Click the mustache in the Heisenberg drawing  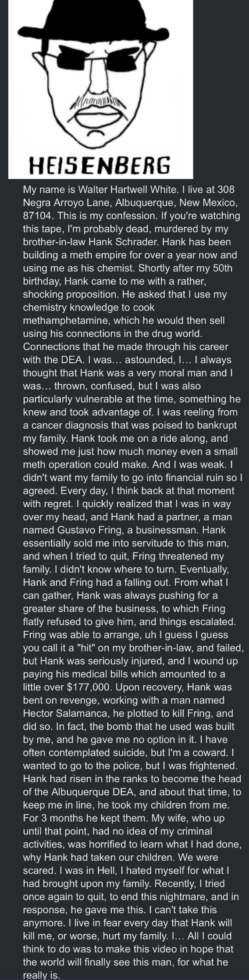coord(96,104)
